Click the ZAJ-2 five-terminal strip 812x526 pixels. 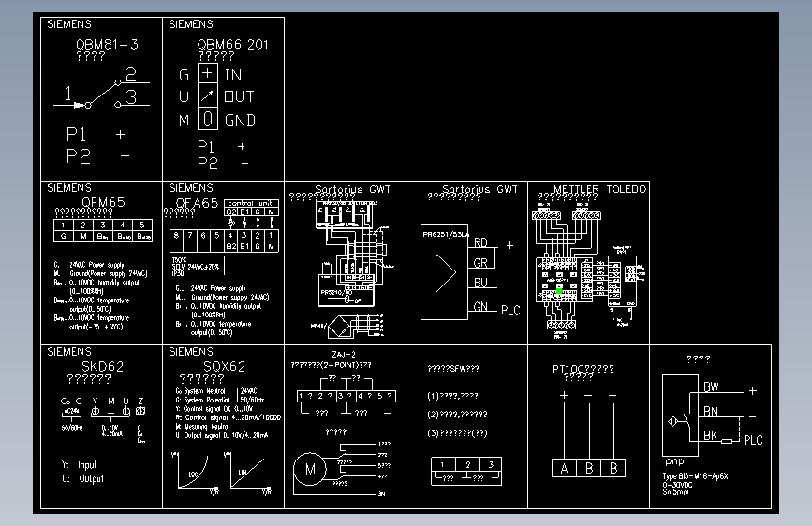[x=347, y=396]
